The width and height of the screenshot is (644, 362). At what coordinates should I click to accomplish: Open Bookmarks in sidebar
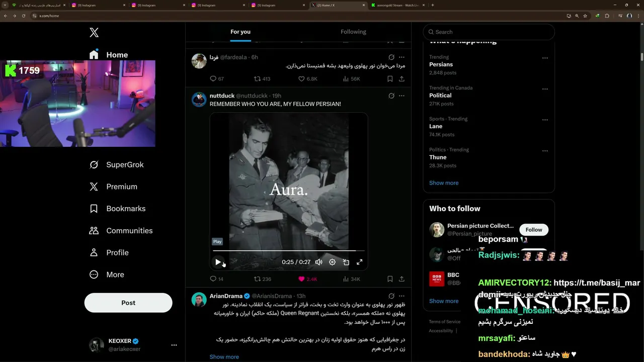[x=117, y=209]
